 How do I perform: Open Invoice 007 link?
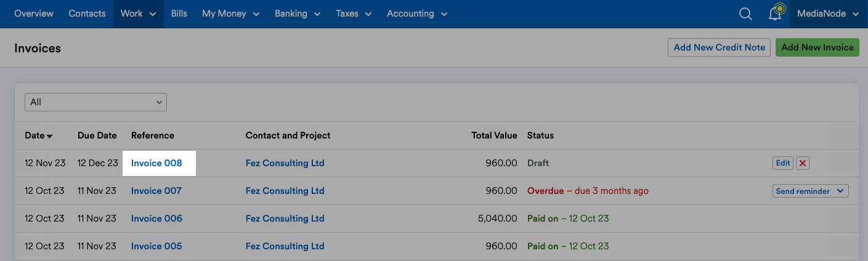click(x=156, y=191)
